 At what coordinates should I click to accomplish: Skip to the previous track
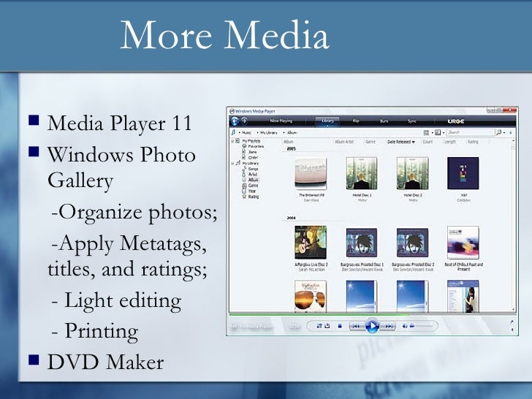pos(357,326)
